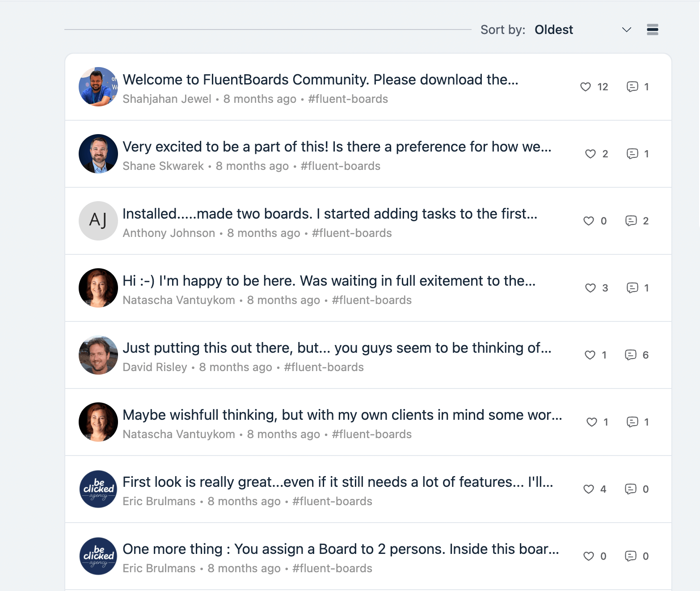Viewport: 700px width, 591px height.
Task: View the 2 comments on Anthony Johnson's post
Action: click(x=632, y=221)
